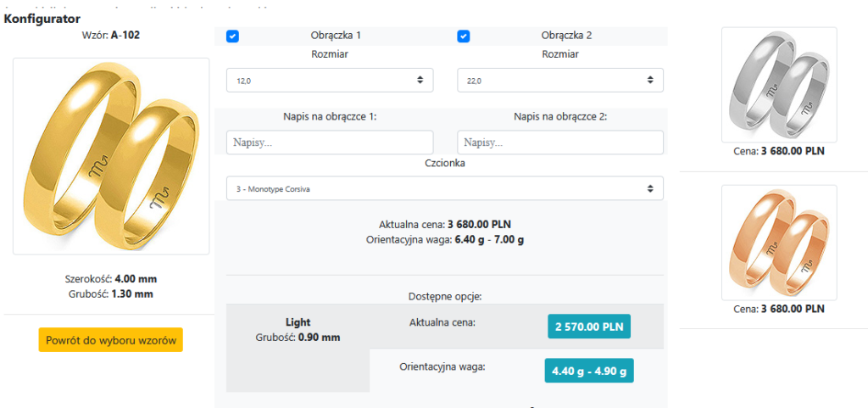Viewport: 868px width, 408px height.
Task: Click the 4.40 g - 4.90 g weight button
Action: point(589,371)
